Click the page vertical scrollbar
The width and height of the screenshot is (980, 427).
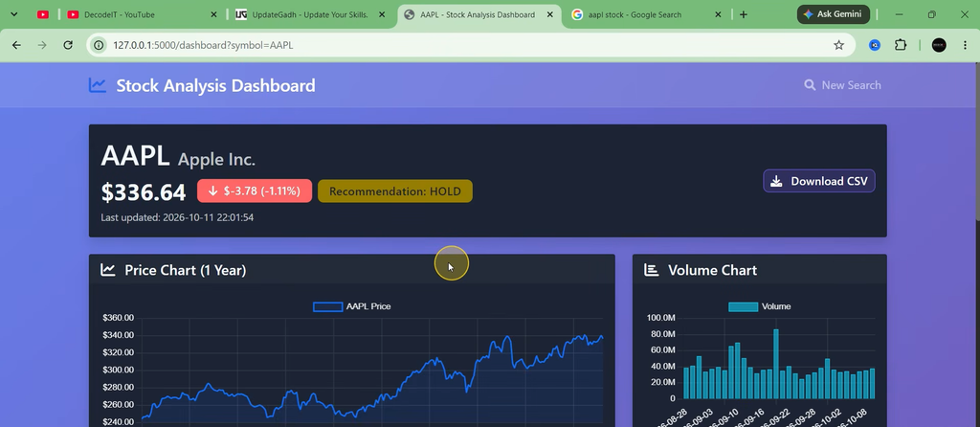[977, 141]
